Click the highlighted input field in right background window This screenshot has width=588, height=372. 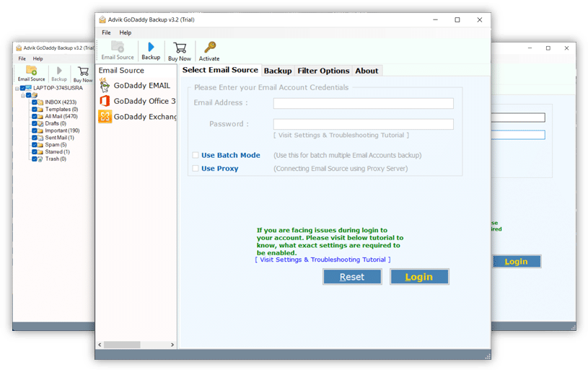(x=518, y=135)
